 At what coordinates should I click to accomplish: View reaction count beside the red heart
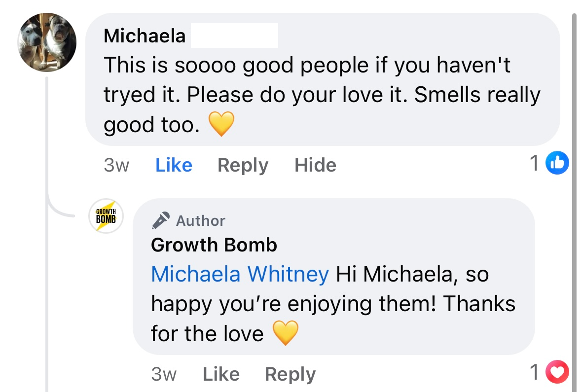pyautogui.click(x=534, y=373)
